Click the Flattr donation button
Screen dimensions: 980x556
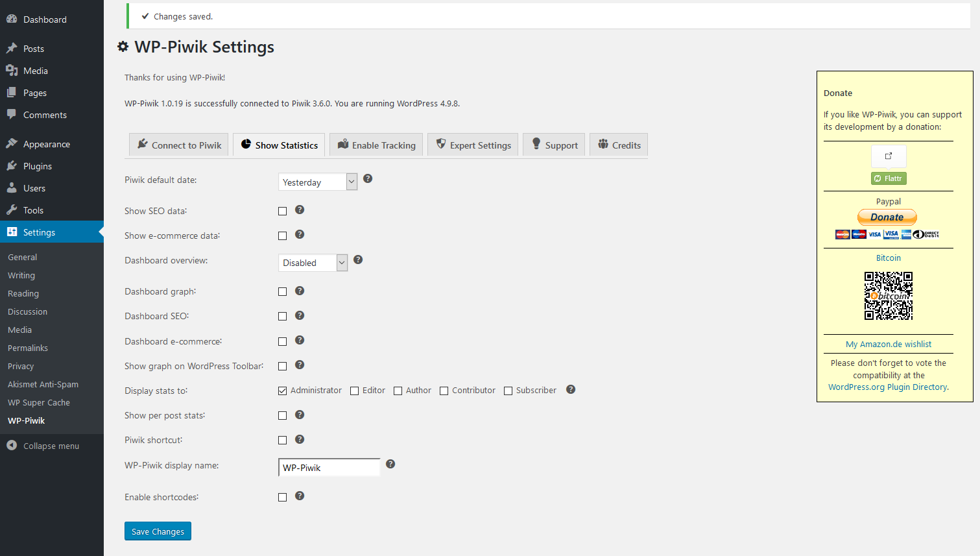(888, 178)
